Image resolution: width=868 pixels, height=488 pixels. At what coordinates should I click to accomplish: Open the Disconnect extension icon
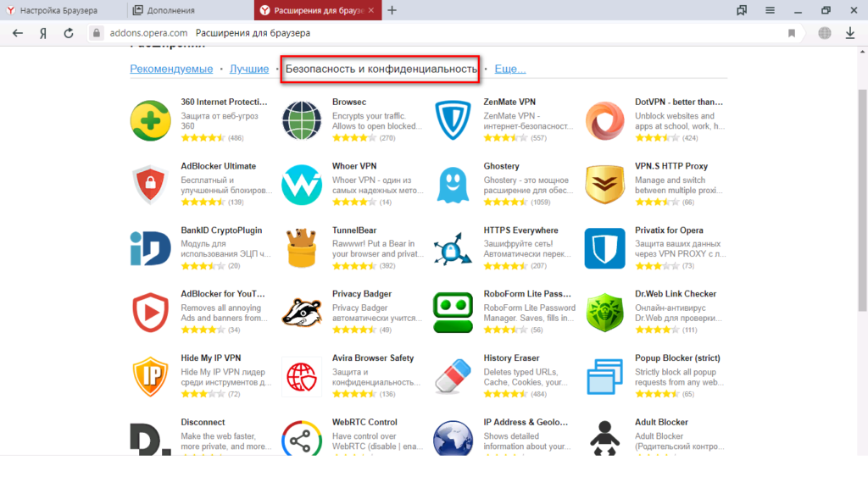[x=150, y=439]
